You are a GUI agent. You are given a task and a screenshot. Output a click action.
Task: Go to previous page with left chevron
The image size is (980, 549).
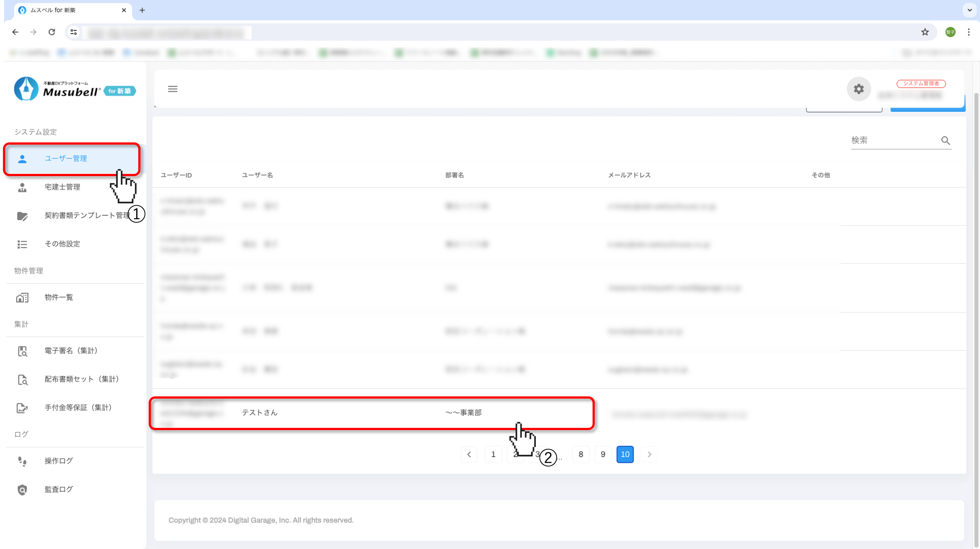point(469,454)
